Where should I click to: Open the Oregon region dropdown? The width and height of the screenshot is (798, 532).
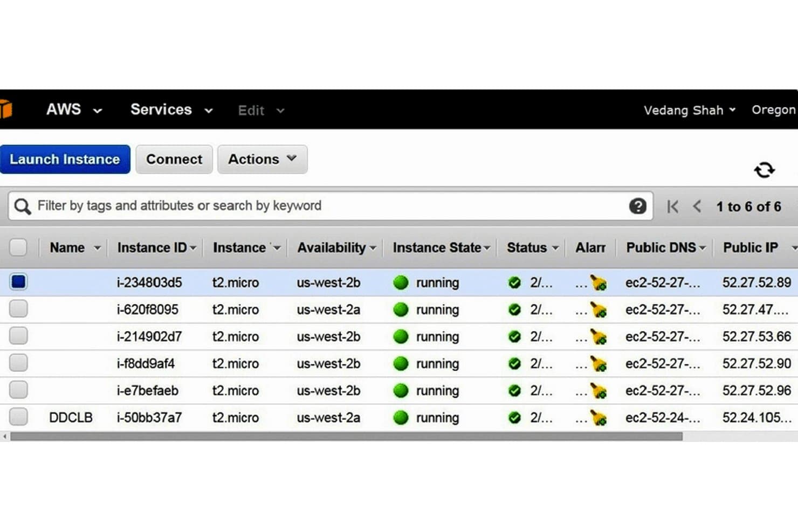pos(774,110)
